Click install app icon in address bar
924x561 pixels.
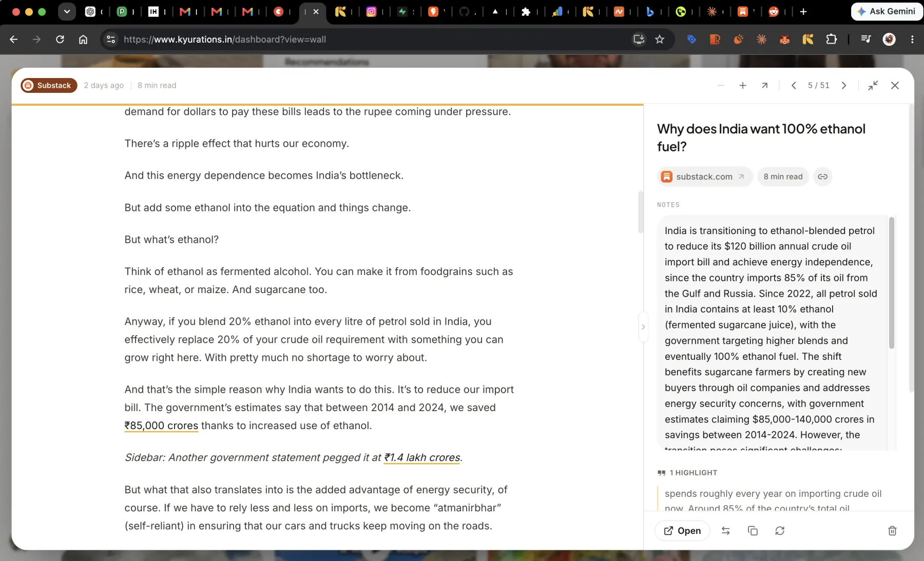point(639,40)
